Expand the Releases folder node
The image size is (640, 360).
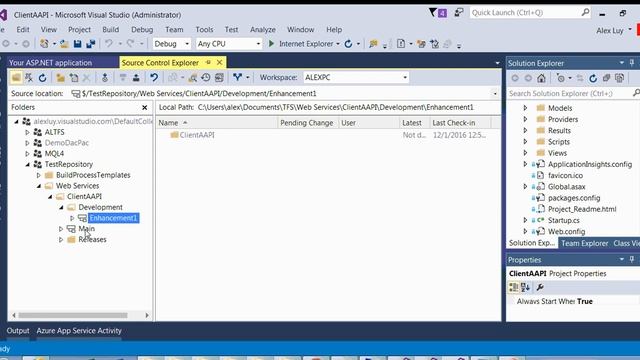(61, 240)
